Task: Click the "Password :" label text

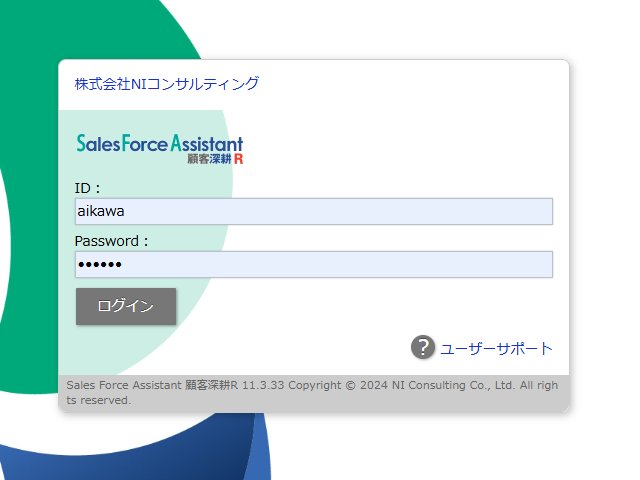Action: click(x=111, y=241)
